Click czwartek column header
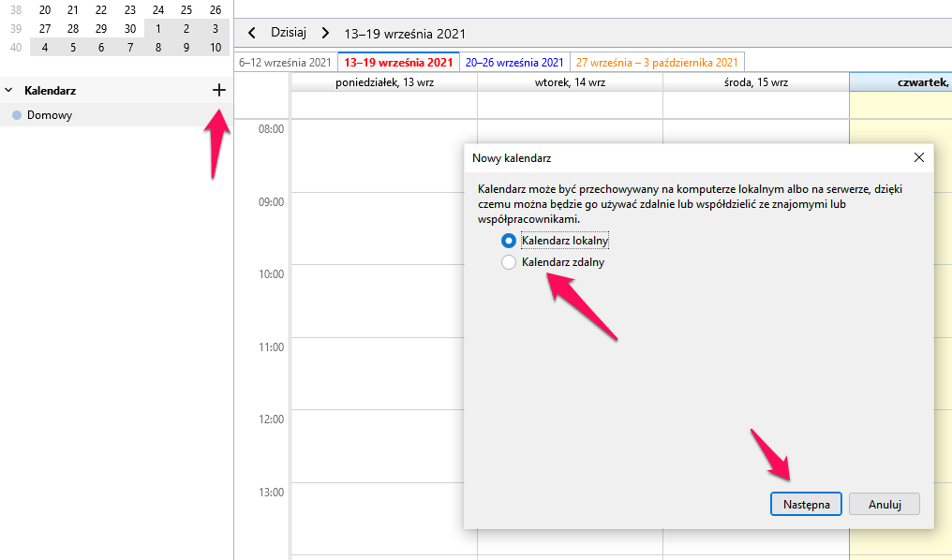 901,82
